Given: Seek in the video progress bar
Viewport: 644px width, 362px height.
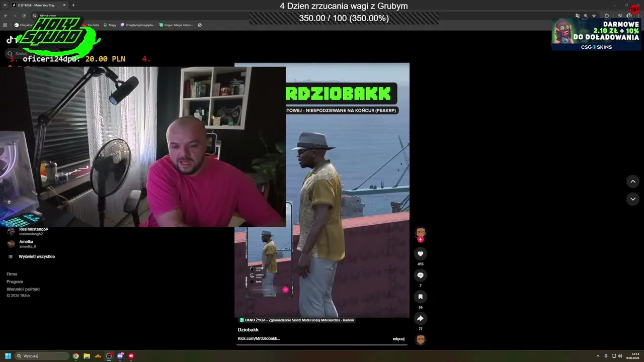Looking at the screenshot, I should click(322, 345).
